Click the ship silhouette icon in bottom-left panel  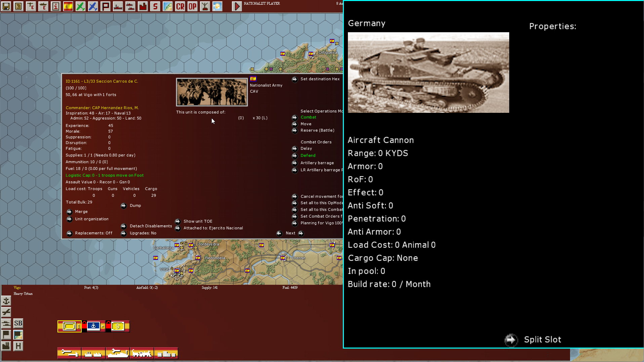point(6,323)
